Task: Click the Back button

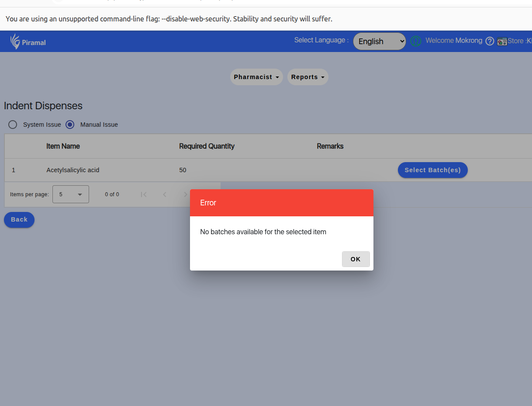Action: tap(19, 219)
